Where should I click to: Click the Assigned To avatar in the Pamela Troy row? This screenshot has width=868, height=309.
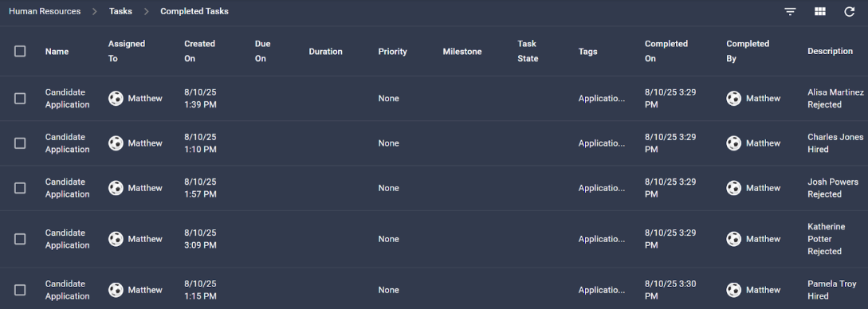[116, 290]
